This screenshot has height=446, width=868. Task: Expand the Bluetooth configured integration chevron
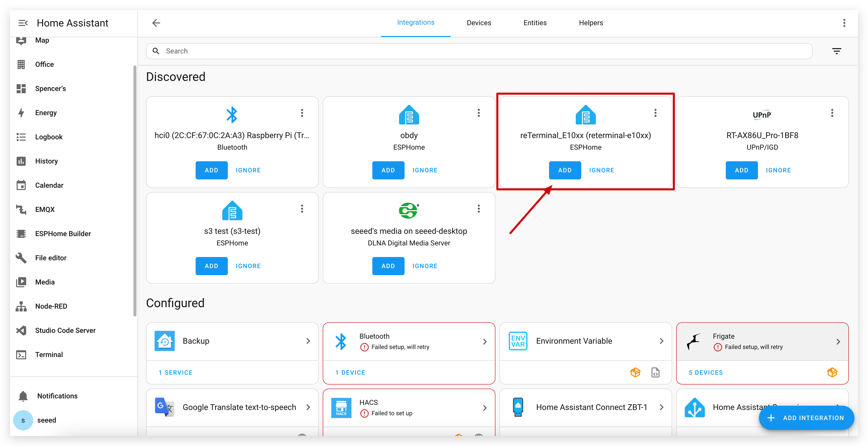click(x=485, y=342)
